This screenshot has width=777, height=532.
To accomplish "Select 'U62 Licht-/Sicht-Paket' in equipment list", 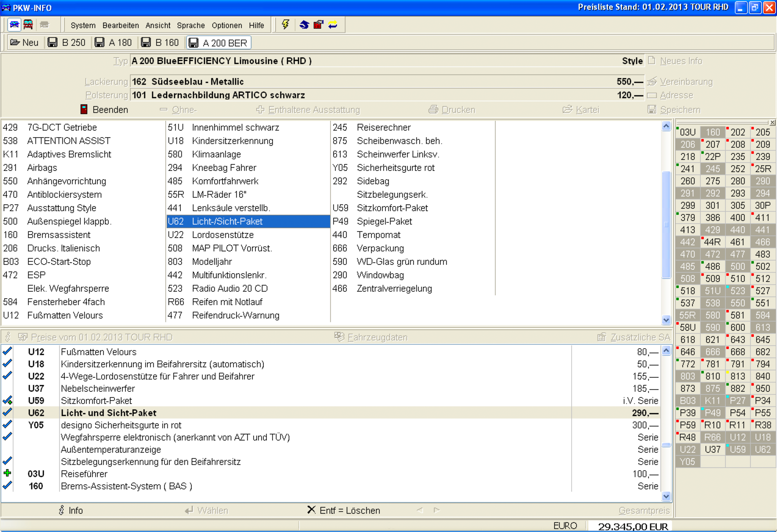I will click(248, 221).
